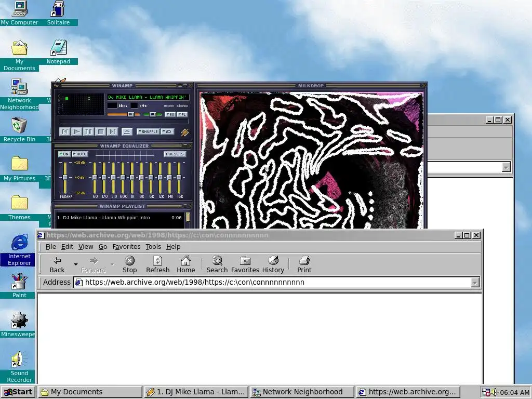
Task: Go to Home page via toolbar
Action: (x=186, y=264)
